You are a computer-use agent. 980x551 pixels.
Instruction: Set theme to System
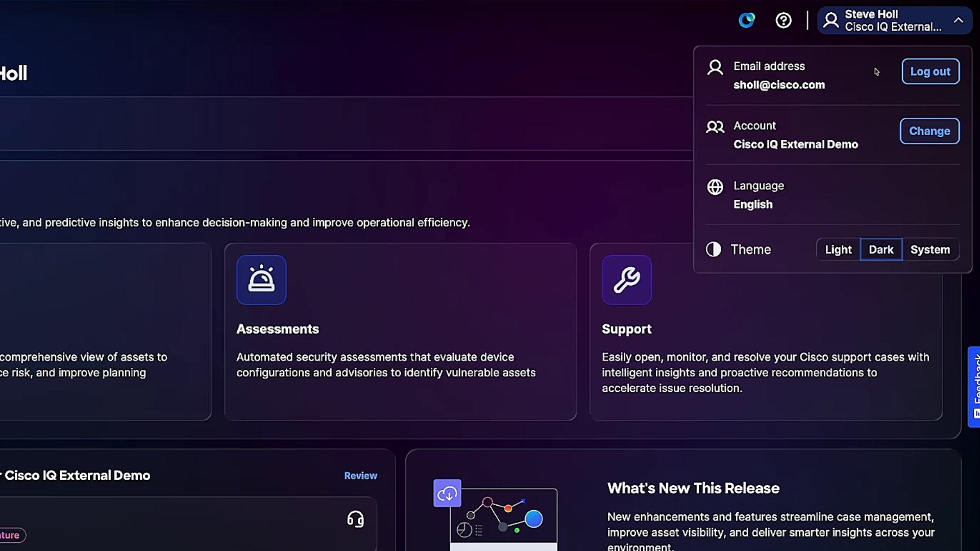(930, 249)
